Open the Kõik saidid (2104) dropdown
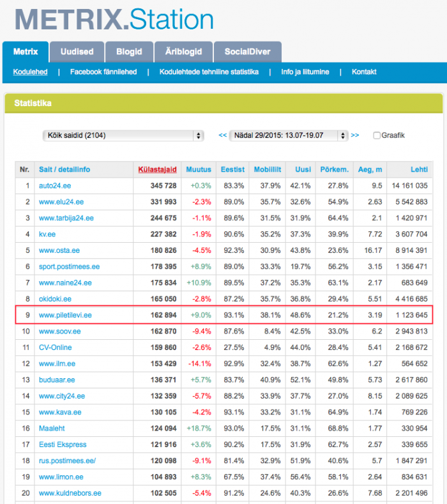The height and width of the screenshot is (504, 447). click(123, 135)
